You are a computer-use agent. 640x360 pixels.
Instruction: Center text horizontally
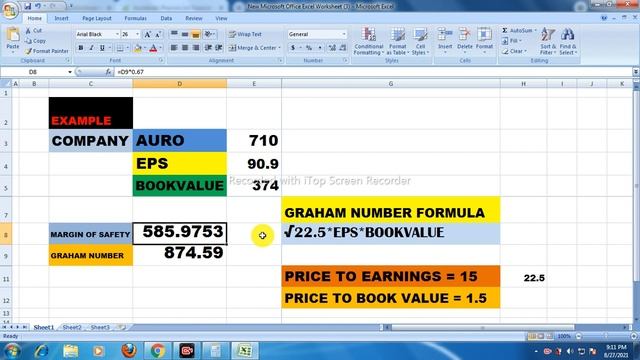pos(185,48)
